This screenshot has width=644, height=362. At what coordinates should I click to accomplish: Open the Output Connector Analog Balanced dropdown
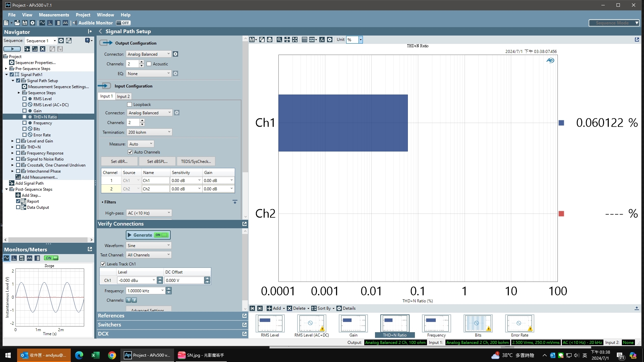149,54
